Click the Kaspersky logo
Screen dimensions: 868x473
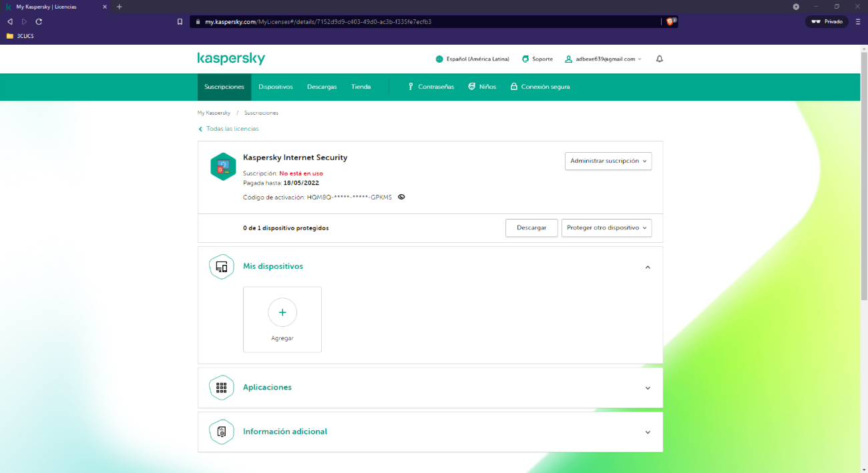(231, 59)
